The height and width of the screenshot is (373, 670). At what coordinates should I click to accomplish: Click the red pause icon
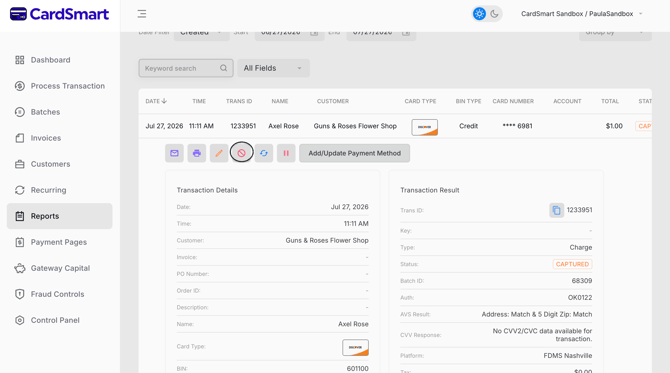(286, 153)
